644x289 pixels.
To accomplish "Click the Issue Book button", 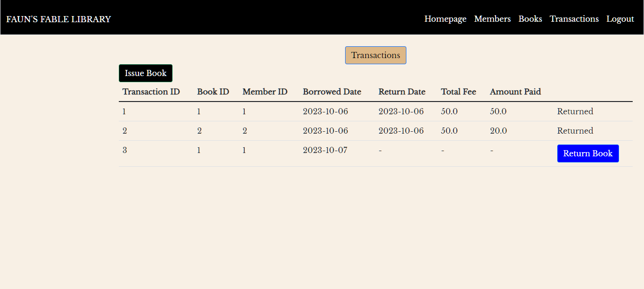I will [x=145, y=73].
